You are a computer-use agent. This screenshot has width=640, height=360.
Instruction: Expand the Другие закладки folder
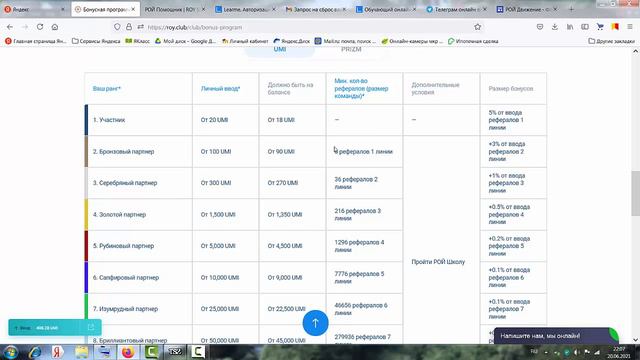tap(611, 41)
